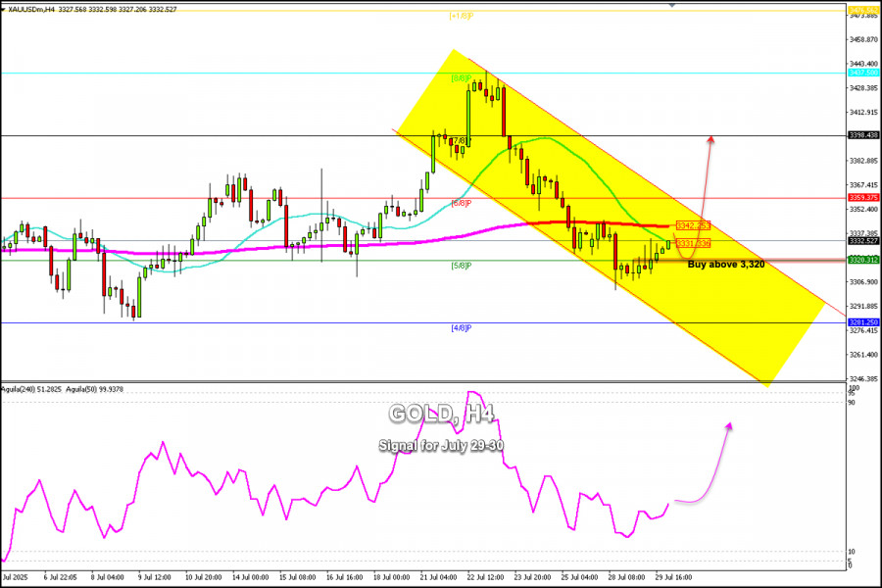Click the [4/8]P level label
882x588 pixels.
(x=461, y=328)
